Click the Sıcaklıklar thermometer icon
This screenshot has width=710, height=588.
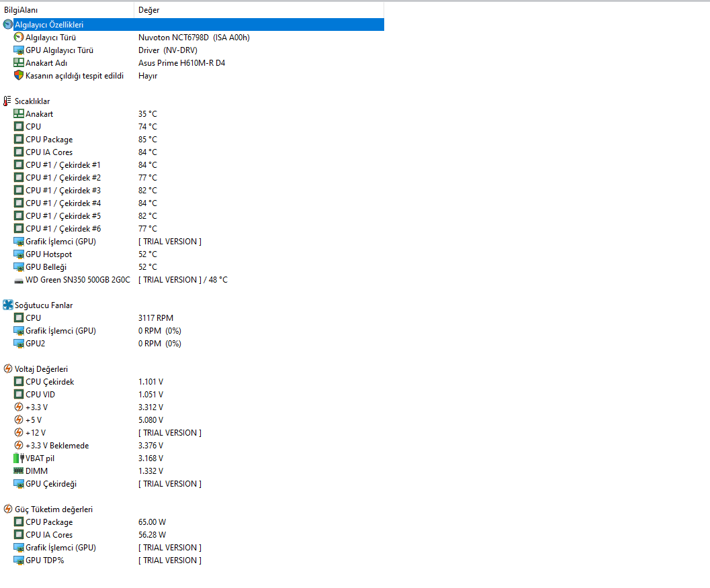[x=7, y=101]
